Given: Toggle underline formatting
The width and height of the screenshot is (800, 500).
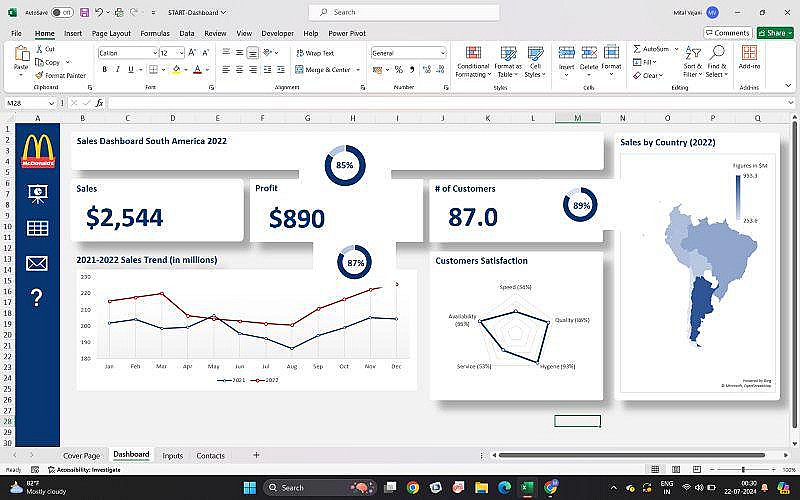Looking at the screenshot, I should pos(131,69).
